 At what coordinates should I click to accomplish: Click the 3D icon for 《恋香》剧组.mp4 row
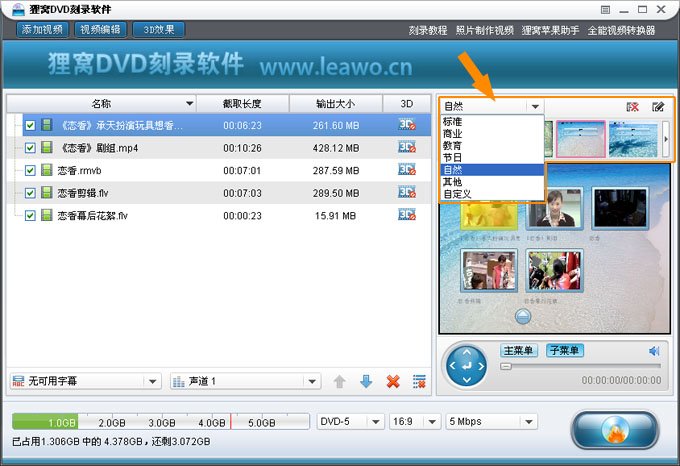coord(407,147)
